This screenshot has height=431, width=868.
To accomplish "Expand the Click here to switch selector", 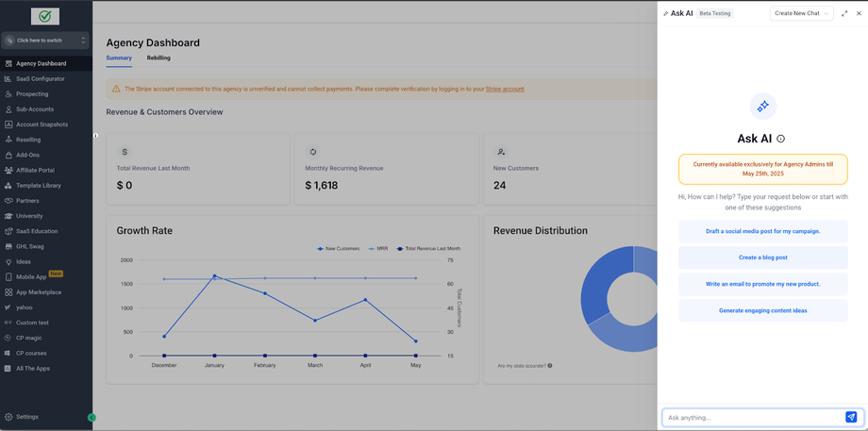I will (45, 41).
